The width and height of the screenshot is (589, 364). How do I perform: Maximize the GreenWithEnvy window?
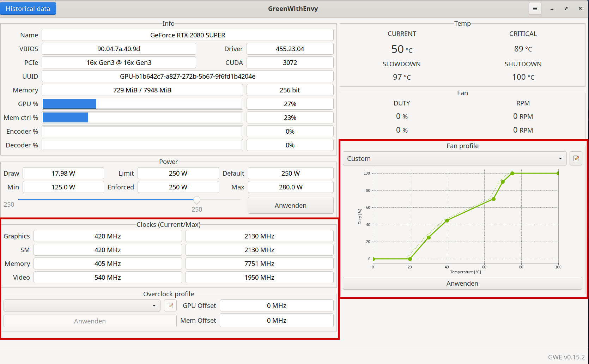tap(566, 8)
